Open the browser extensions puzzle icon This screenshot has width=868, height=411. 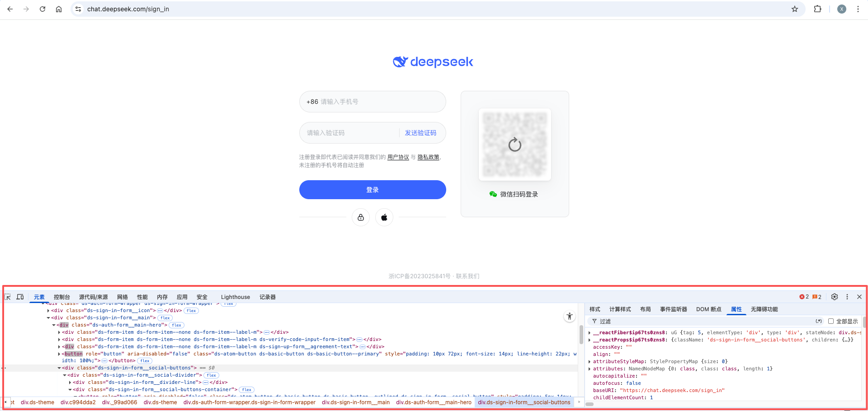817,9
